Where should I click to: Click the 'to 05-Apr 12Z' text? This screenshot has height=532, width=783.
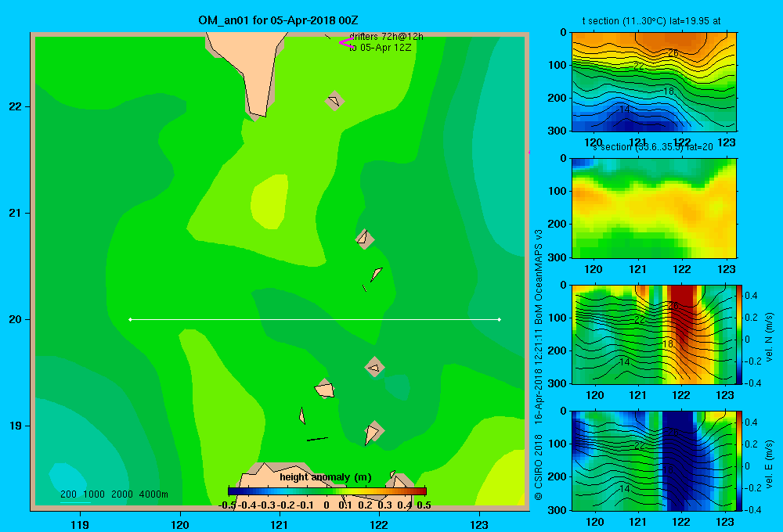click(x=380, y=48)
